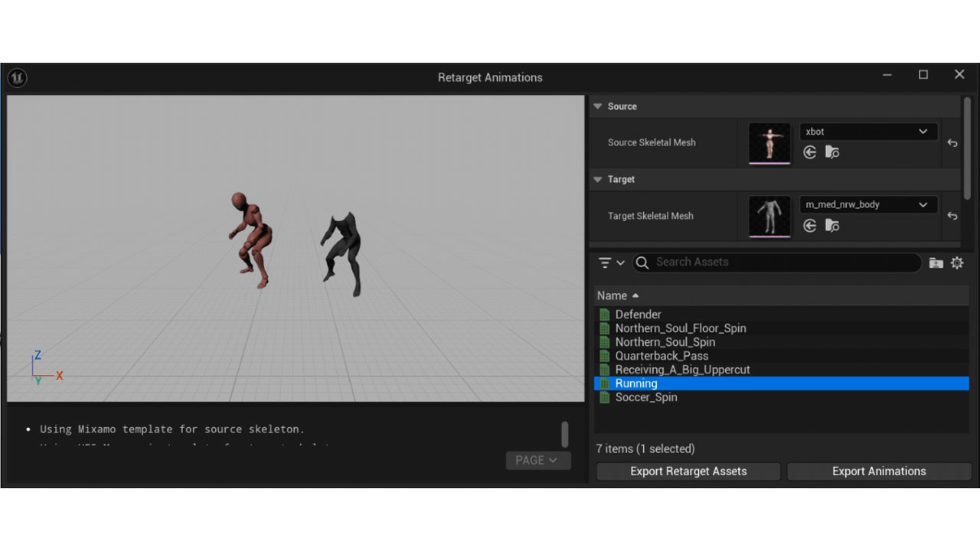The image size is (980, 551).
Task: Click the Unreal Engine logo top-left
Action: (17, 77)
